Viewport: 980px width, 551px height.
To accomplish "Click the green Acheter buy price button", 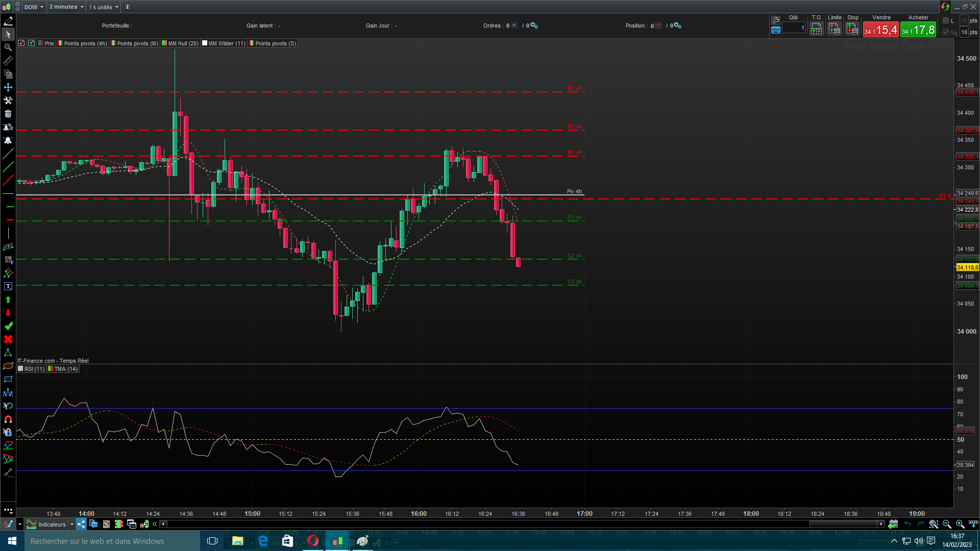I will [918, 30].
